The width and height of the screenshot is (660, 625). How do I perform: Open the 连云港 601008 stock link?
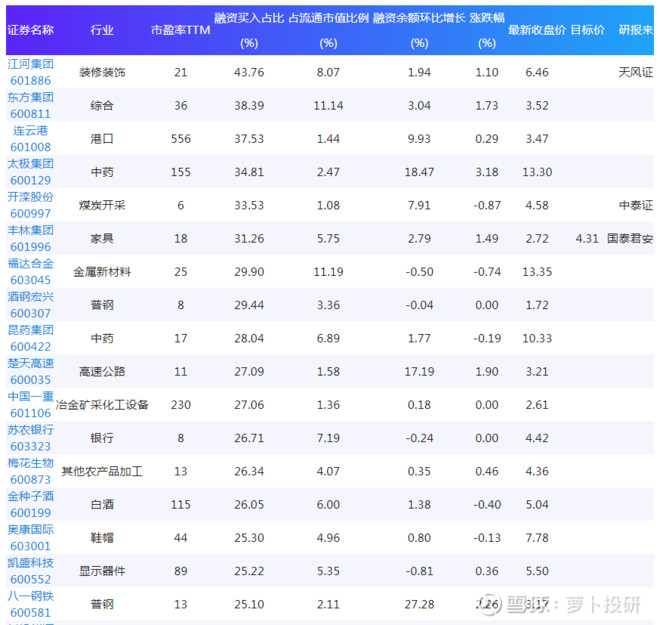[x=30, y=138]
